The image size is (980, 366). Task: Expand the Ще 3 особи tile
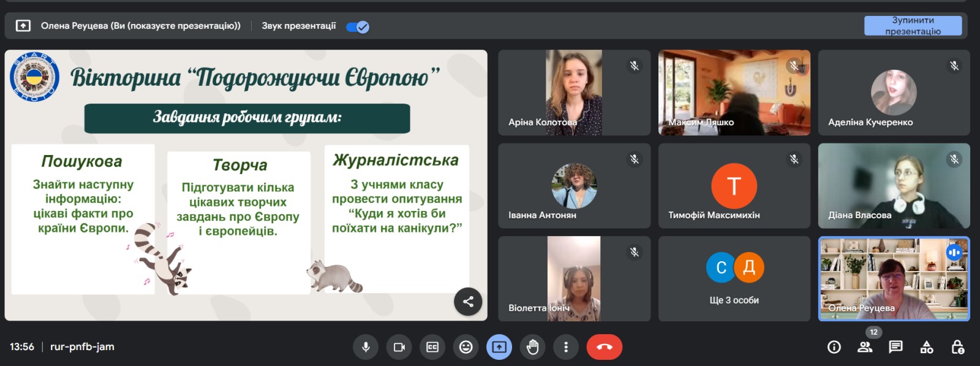[x=734, y=278]
